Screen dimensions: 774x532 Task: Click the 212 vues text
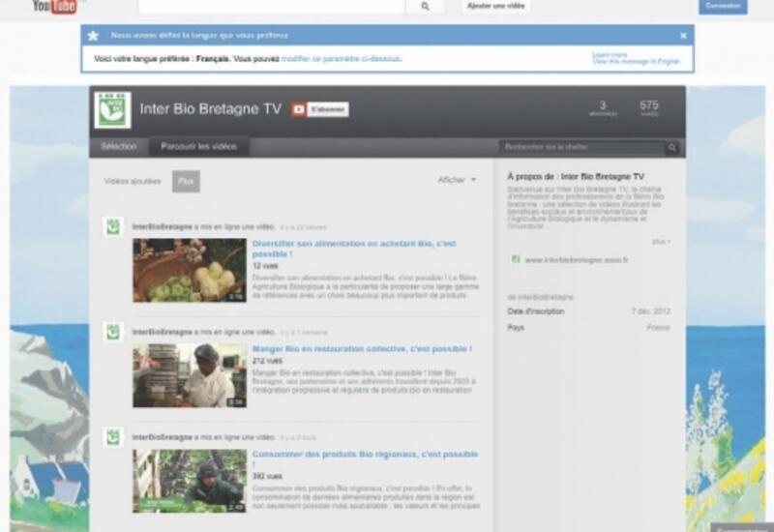pos(267,361)
